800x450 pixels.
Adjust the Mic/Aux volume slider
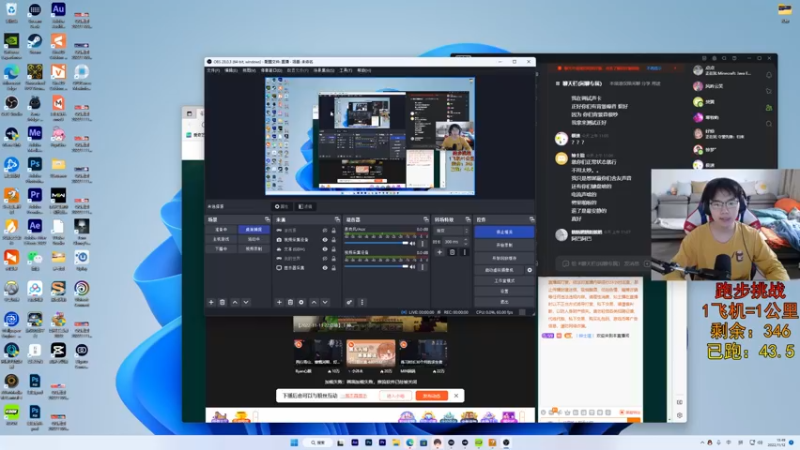click(377, 243)
